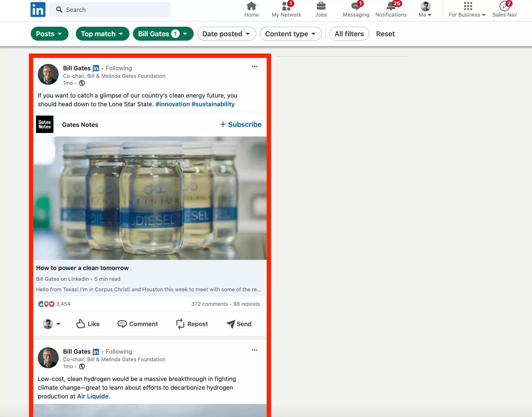Select the Jobs briefcase icon
This screenshot has height=417, width=532.
click(x=321, y=7)
